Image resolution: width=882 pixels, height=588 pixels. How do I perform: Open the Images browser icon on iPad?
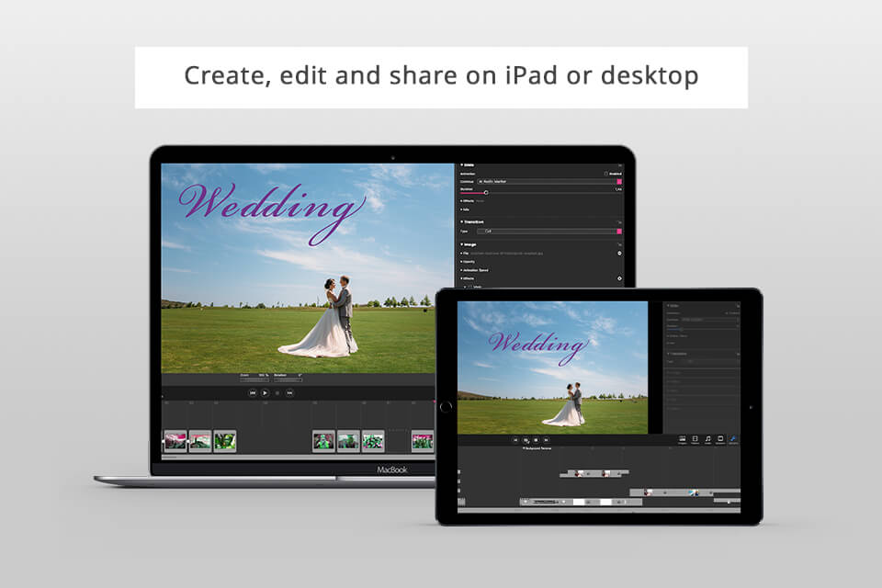point(683,439)
